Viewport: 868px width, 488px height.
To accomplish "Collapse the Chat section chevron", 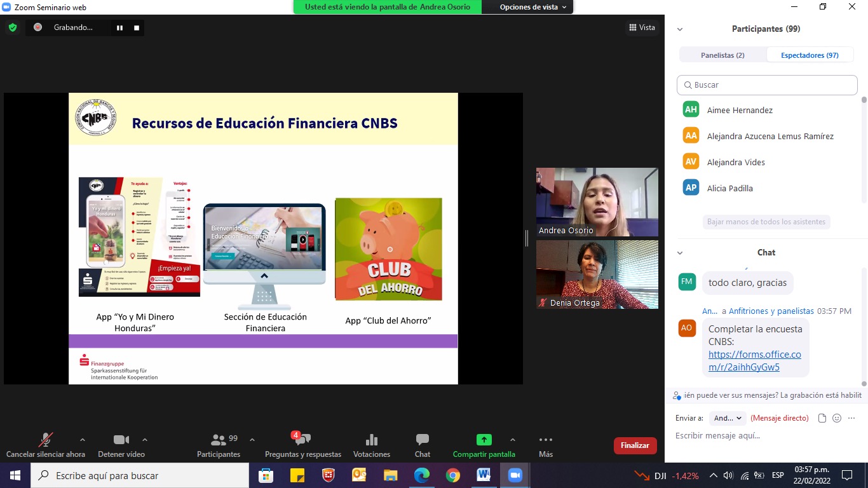I will 680,252.
